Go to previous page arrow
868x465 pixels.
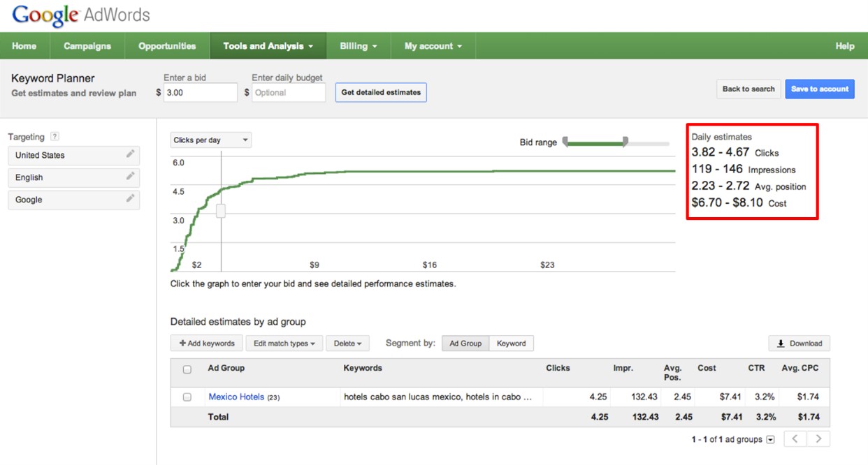click(x=795, y=439)
